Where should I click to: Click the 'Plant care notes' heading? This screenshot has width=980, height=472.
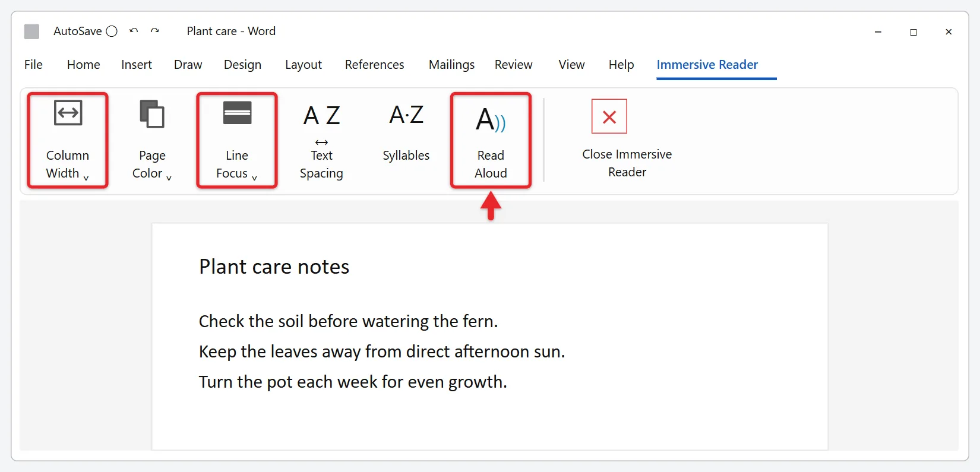coord(274,267)
